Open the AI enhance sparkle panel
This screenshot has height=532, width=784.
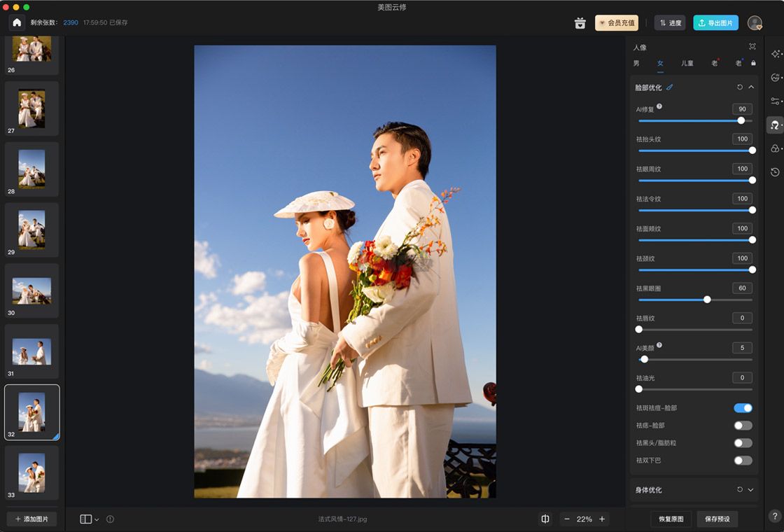(x=775, y=54)
